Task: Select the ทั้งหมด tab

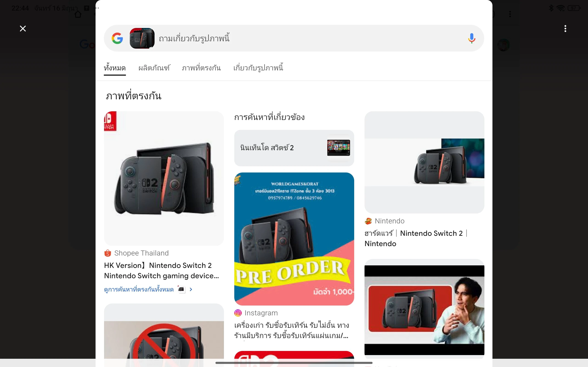Action: (x=115, y=68)
